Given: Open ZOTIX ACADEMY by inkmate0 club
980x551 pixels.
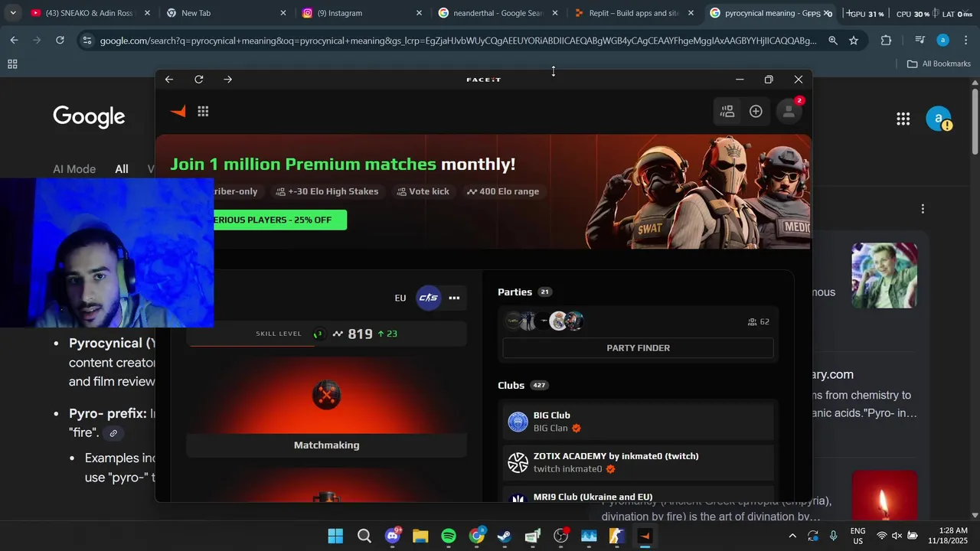Looking at the screenshot, I should click(638, 462).
